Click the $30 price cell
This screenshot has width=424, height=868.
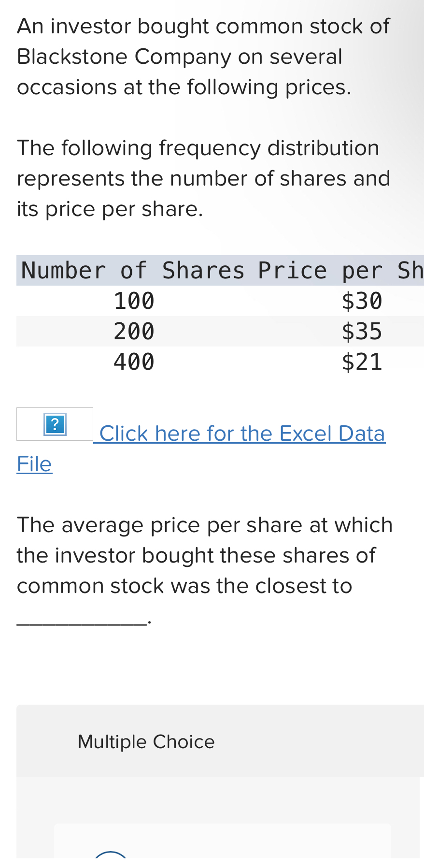[x=362, y=301]
